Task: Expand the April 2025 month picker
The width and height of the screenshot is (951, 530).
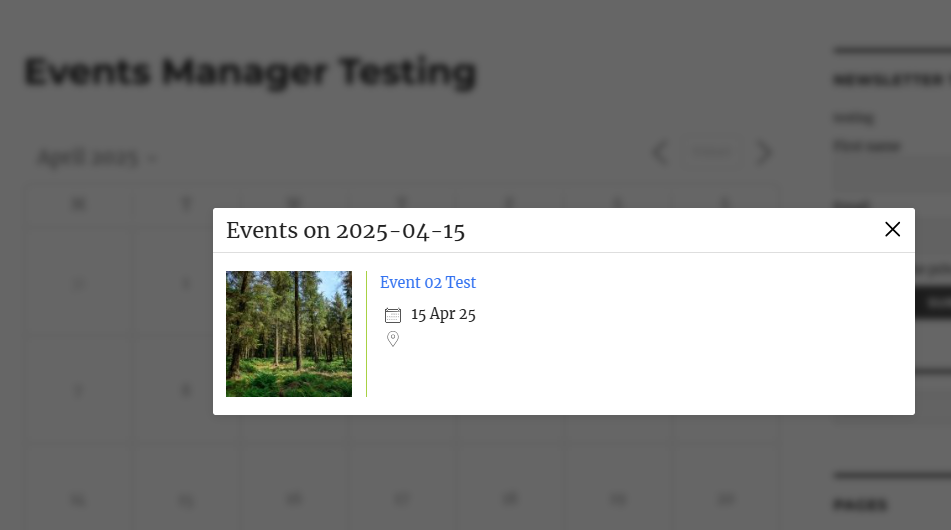Action: pos(96,158)
